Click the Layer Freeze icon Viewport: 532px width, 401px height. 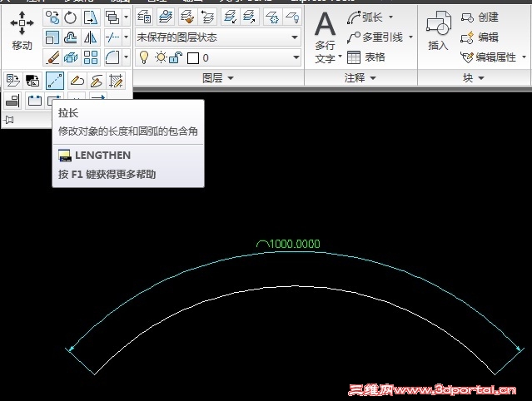point(272,17)
